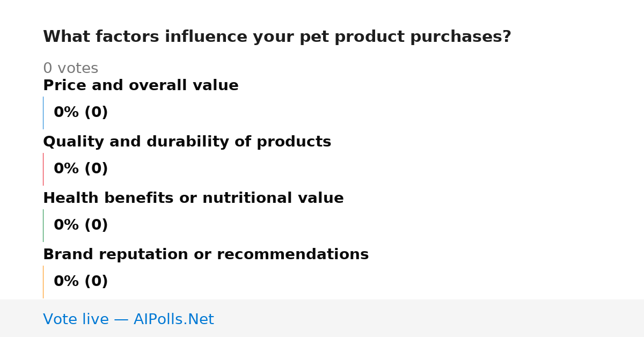Click the poll question heading about pet products

click(277, 37)
